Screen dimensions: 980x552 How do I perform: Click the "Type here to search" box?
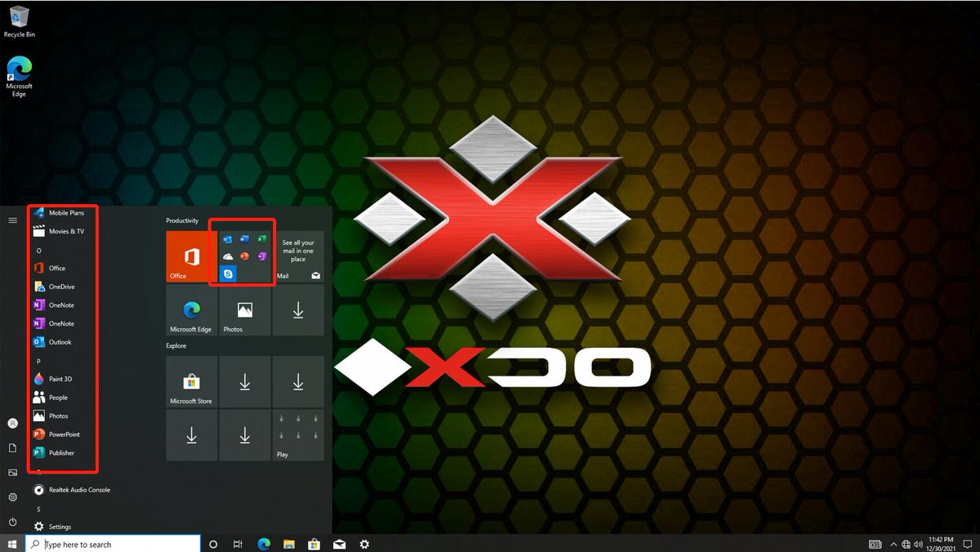pyautogui.click(x=113, y=544)
